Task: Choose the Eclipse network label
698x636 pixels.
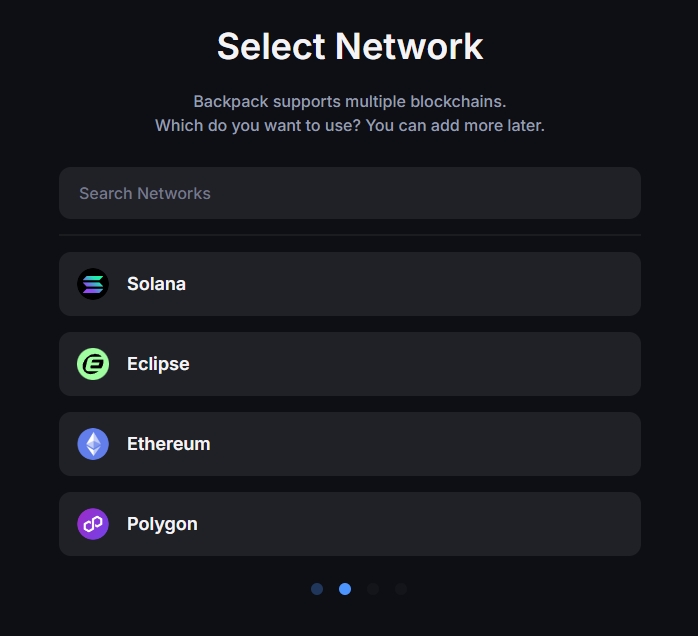Action: (158, 364)
